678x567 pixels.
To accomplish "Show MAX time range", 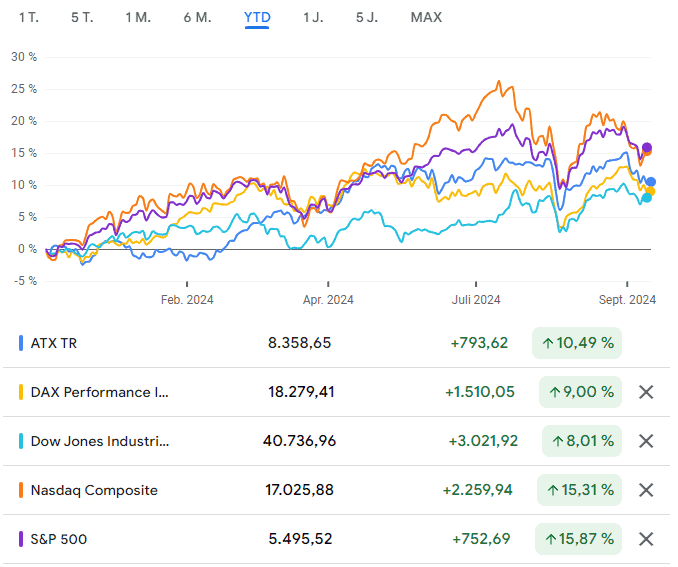I will pos(426,17).
